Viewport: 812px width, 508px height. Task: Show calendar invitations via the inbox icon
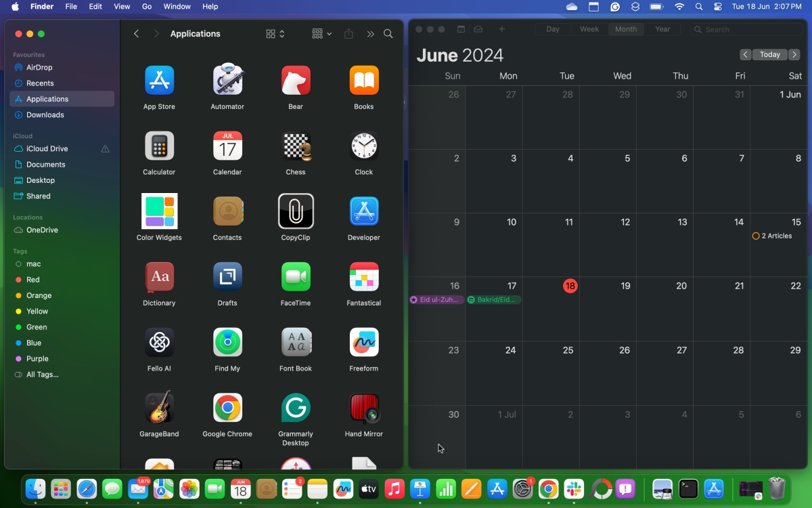coord(478,29)
